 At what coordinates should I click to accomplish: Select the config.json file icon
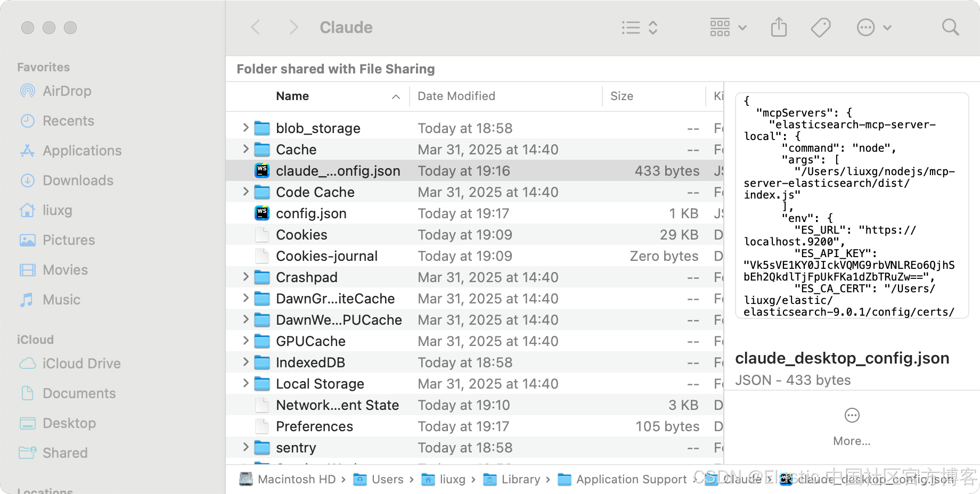click(262, 213)
